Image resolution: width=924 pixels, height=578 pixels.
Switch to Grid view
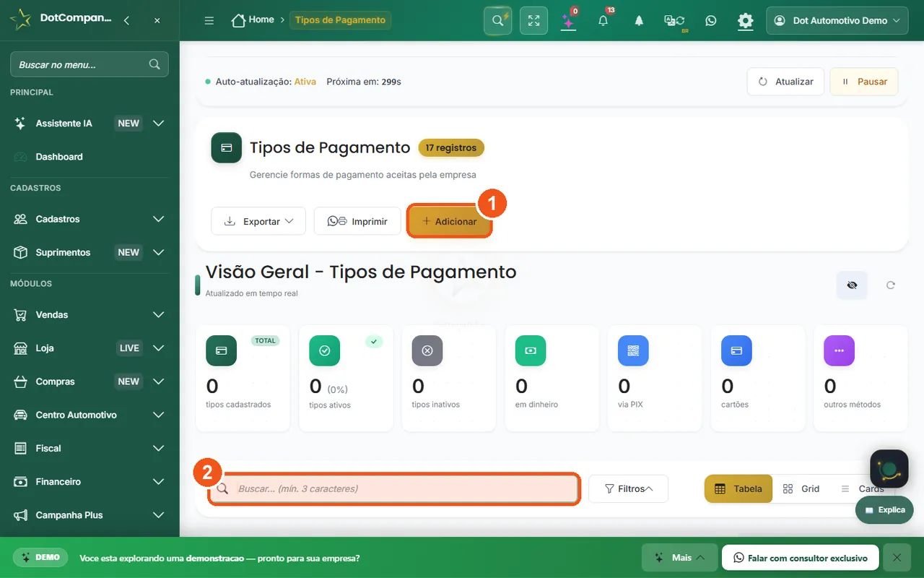click(x=801, y=488)
